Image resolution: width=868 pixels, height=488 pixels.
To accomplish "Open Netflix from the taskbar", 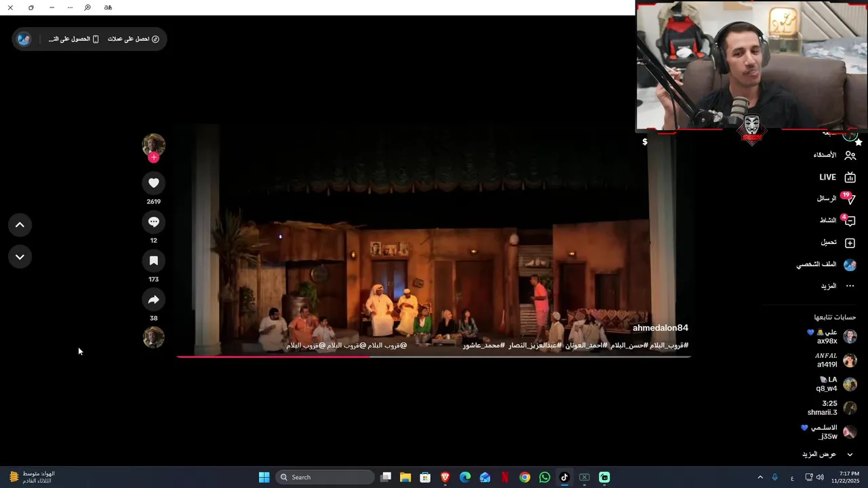I will tap(505, 477).
